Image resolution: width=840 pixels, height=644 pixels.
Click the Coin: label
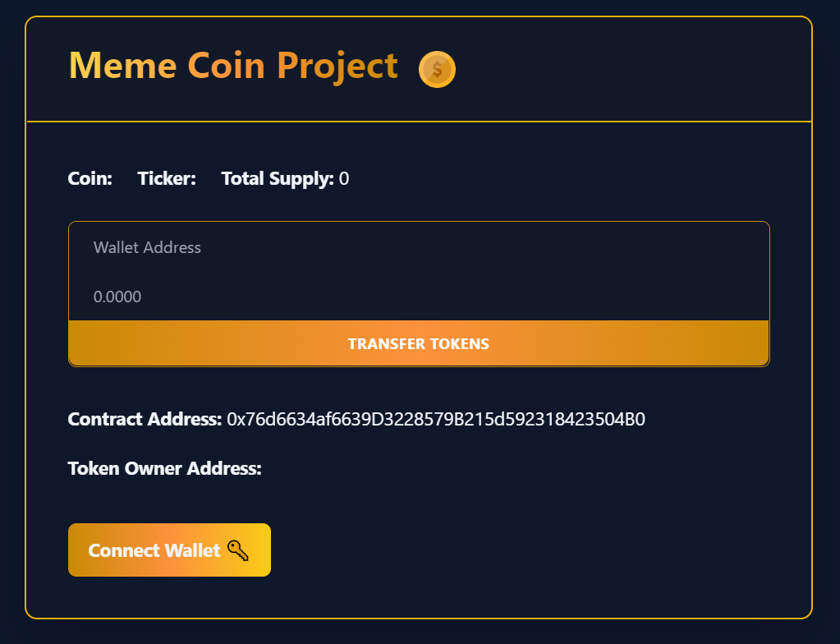coord(90,178)
